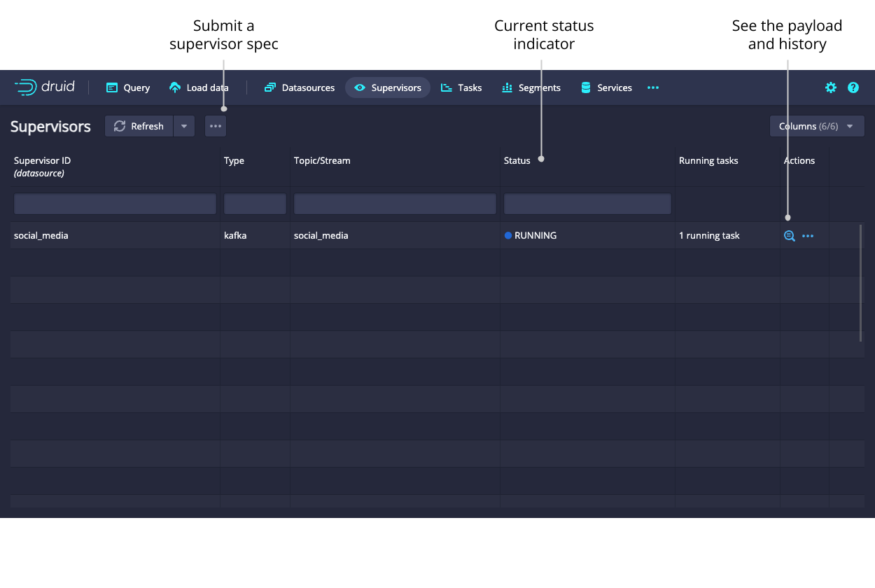The image size is (875, 588).
Task: Switch to the Datasources tab
Action: tap(300, 87)
